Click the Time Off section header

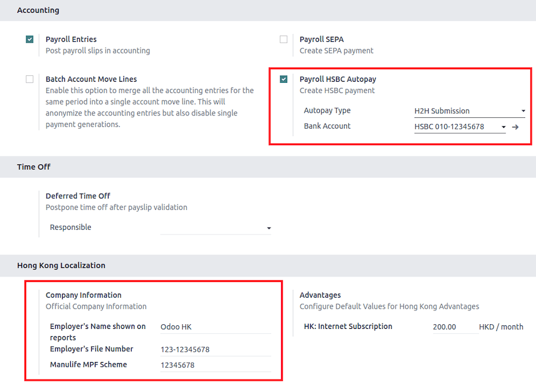[x=34, y=167]
